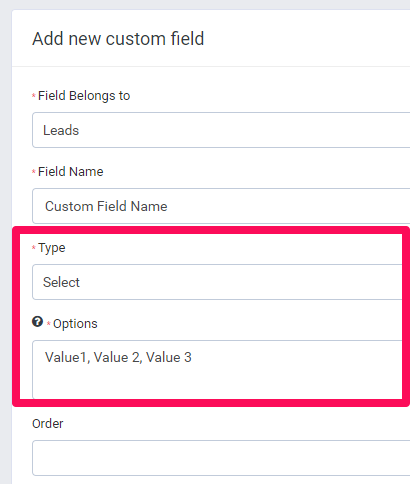Click the red asterisk before Field Name
Image resolution: width=410 pixels, height=484 pixels.
(x=34, y=172)
